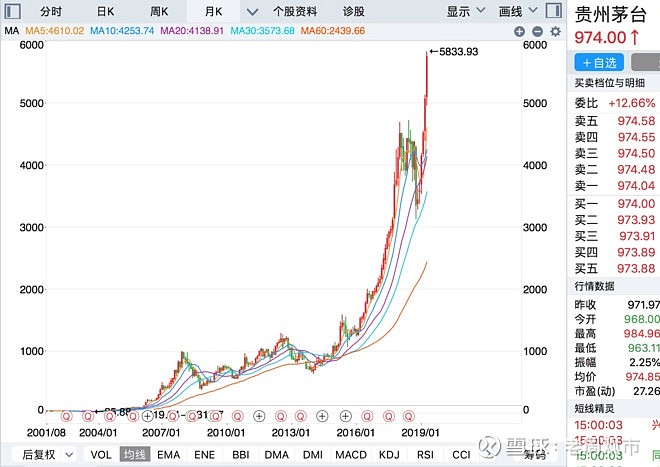Image resolution: width=660 pixels, height=467 pixels.
Task: Click the 昨收 971.97 row
Action: (617, 304)
